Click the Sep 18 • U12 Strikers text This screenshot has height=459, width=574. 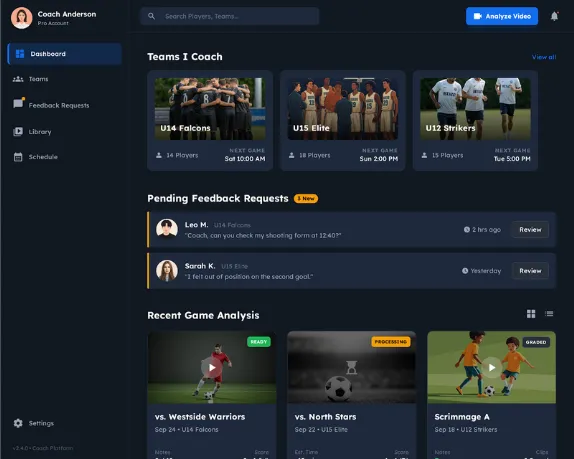click(466, 429)
